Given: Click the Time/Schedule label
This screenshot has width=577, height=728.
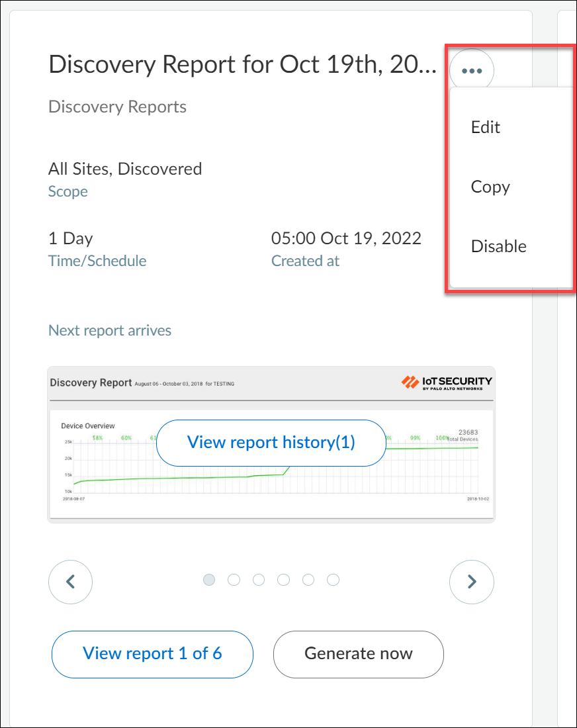Looking at the screenshot, I should tap(97, 261).
